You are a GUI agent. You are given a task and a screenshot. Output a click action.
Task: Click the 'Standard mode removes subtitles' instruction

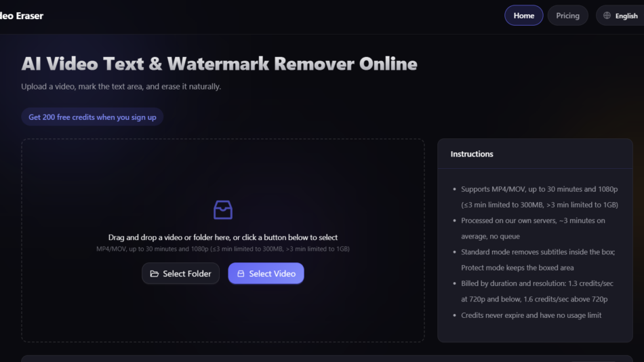(x=538, y=260)
